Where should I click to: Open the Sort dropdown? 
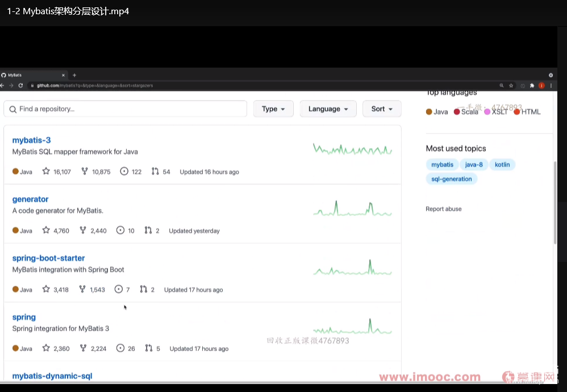pyautogui.click(x=382, y=109)
